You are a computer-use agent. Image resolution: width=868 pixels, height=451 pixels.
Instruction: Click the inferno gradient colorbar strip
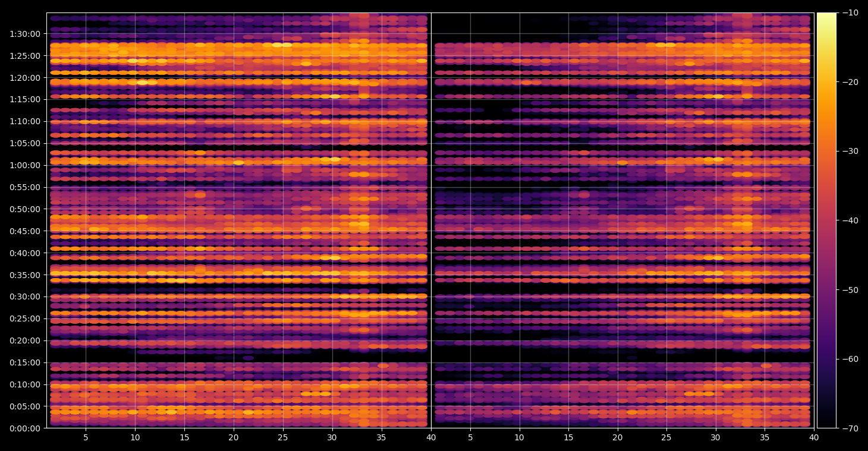coord(826,220)
